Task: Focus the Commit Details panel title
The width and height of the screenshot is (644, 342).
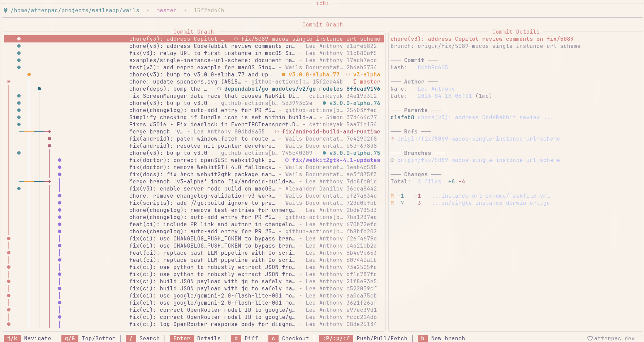Action: tap(516, 32)
